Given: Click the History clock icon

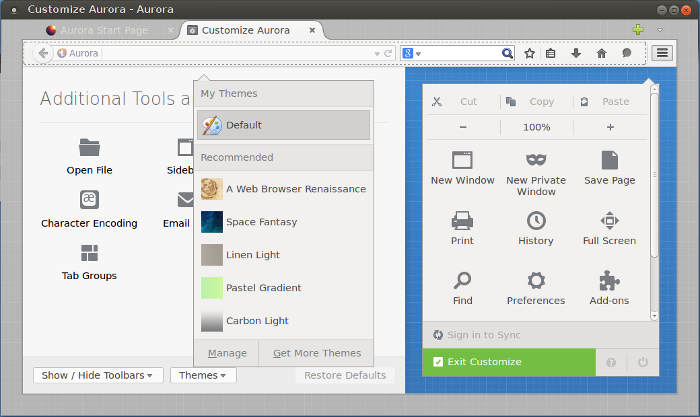Looking at the screenshot, I should [536, 221].
